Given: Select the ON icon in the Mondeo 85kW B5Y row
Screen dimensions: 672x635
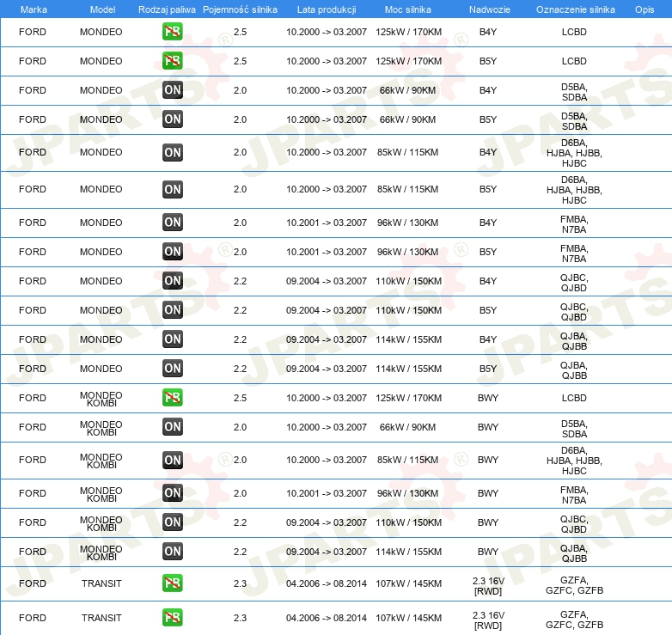Looking at the screenshot, I should (x=173, y=189).
